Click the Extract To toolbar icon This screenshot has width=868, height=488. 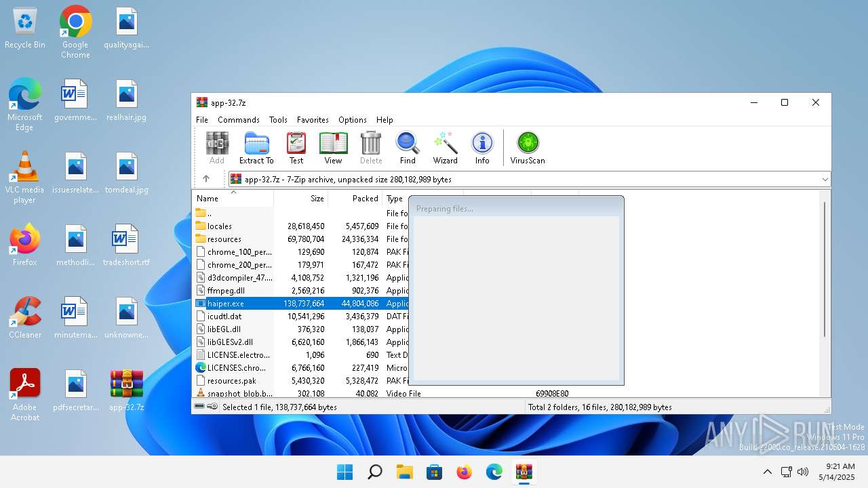pyautogui.click(x=256, y=148)
